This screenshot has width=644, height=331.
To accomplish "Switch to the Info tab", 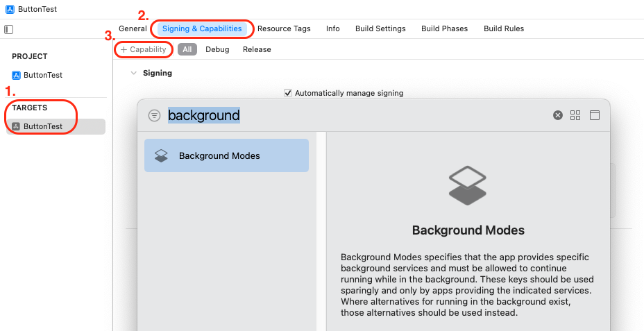I will point(332,28).
